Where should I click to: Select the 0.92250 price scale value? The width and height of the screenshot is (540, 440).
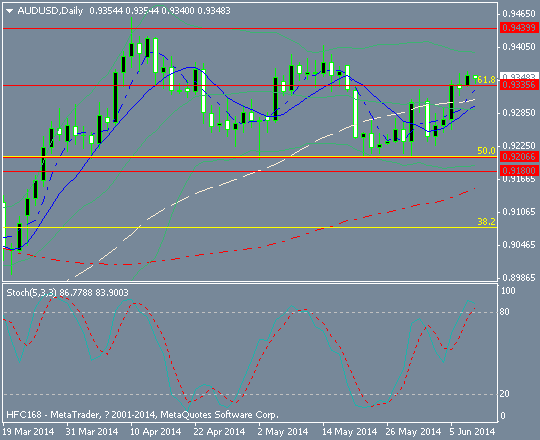(x=519, y=146)
